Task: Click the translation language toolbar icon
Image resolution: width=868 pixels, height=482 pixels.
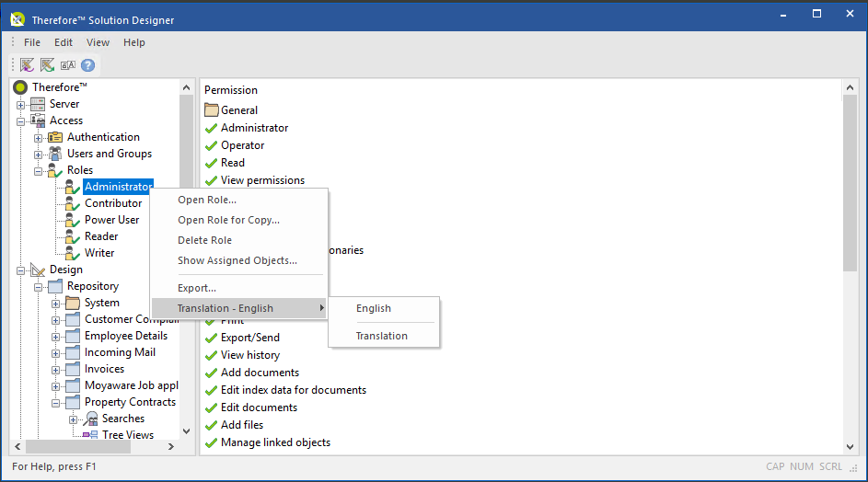Action: (67, 65)
